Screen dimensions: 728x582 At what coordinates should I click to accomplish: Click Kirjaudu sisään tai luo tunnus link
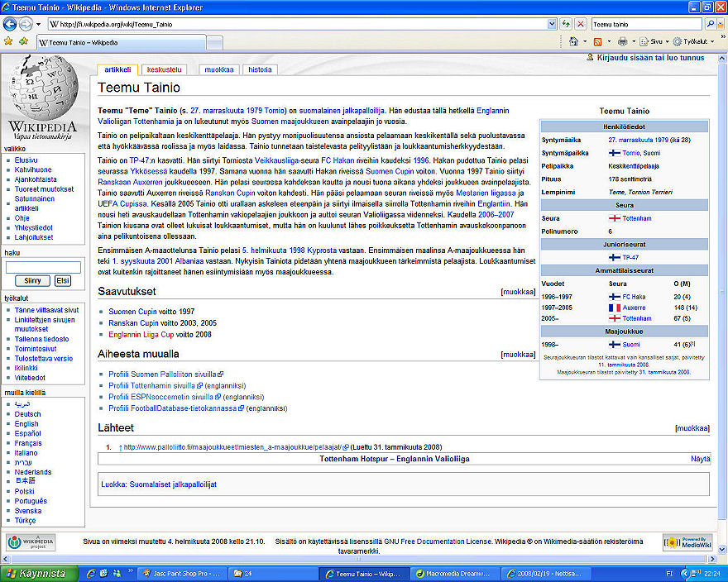(650, 58)
